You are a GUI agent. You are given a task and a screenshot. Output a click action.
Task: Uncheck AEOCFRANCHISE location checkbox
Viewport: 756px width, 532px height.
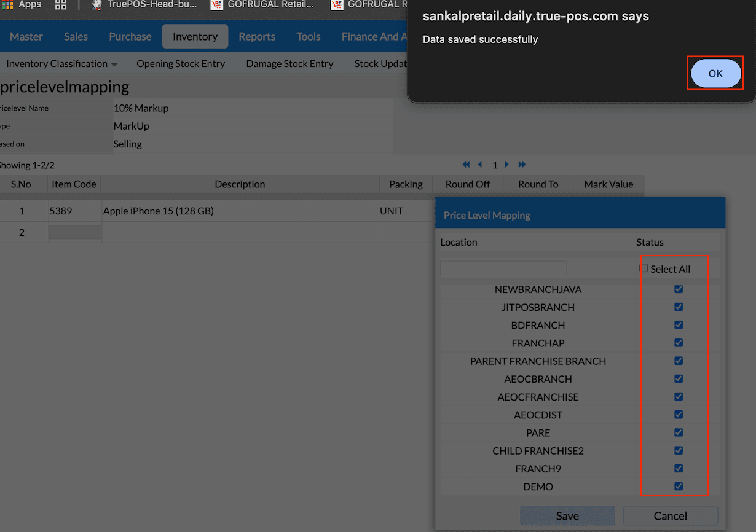pyautogui.click(x=679, y=396)
